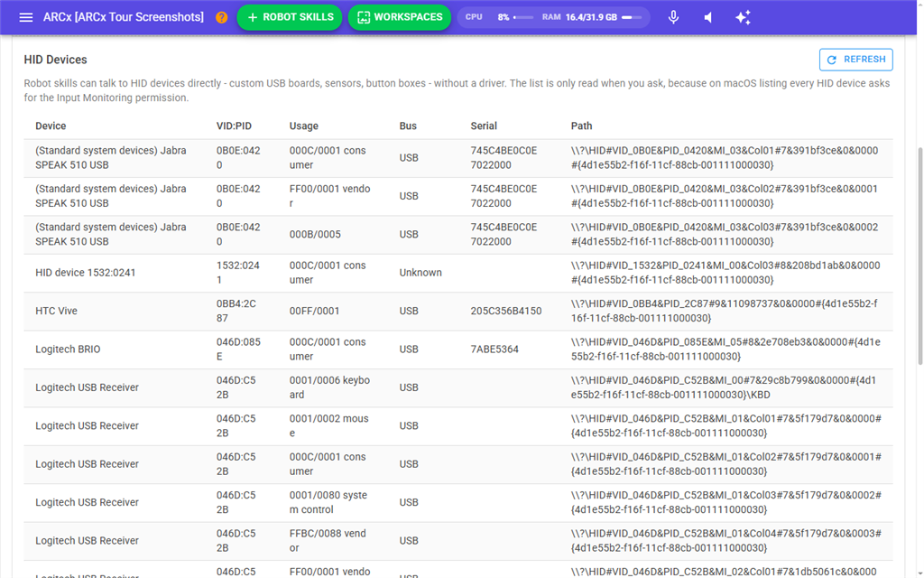Click the ARCx Tour Screenshots title
Screen dimensions: 924x578
123,17
